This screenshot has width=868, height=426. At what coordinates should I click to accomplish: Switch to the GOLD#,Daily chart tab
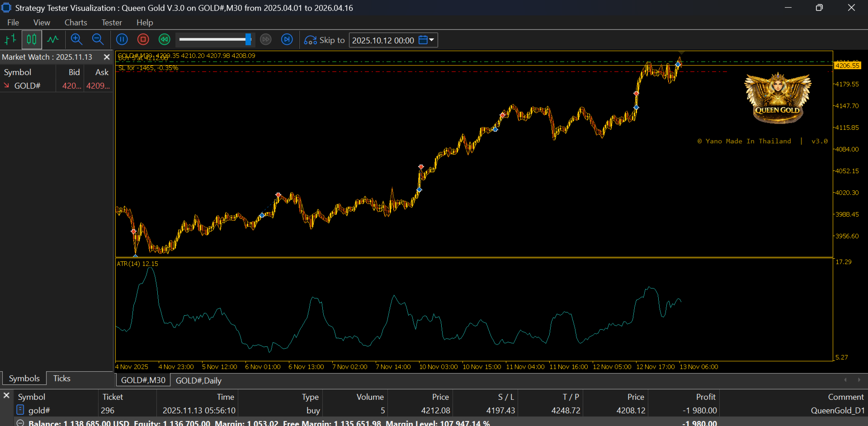point(198,380)
